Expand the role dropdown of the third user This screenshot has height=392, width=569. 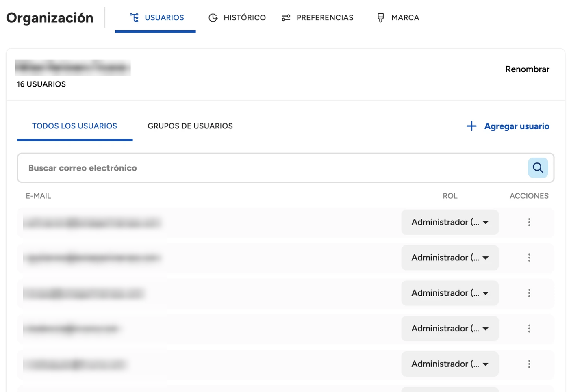(x=450, y=293)
